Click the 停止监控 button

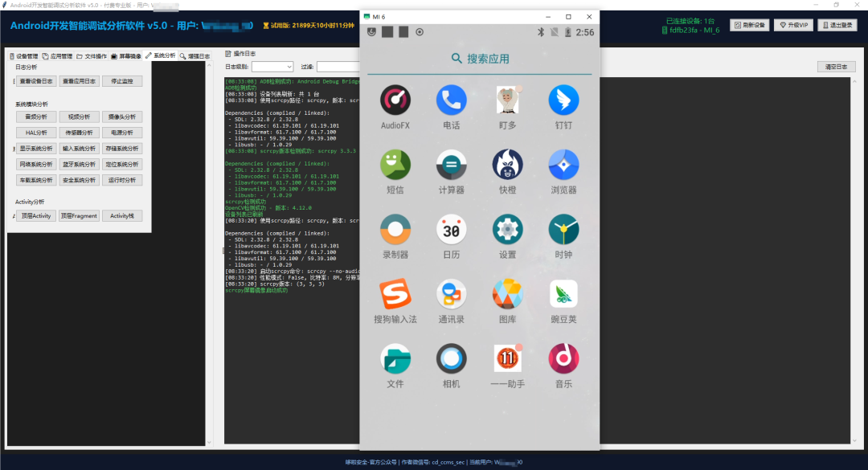tap(122, 81)
